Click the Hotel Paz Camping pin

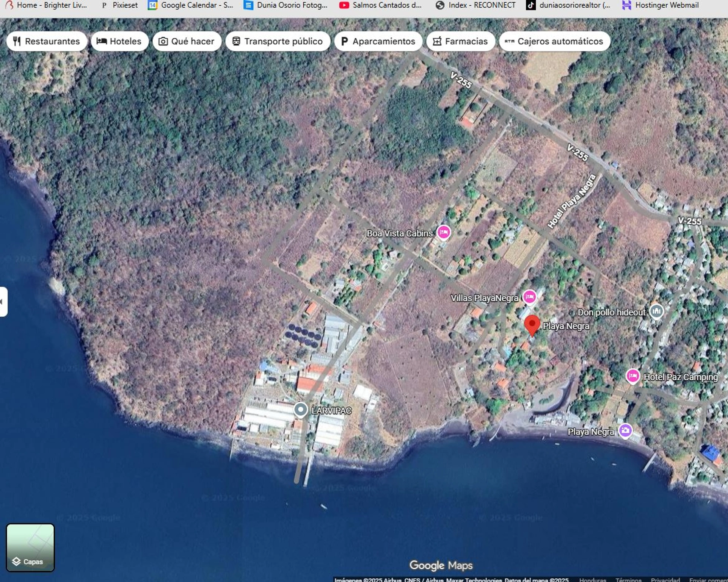coord(632,376)
